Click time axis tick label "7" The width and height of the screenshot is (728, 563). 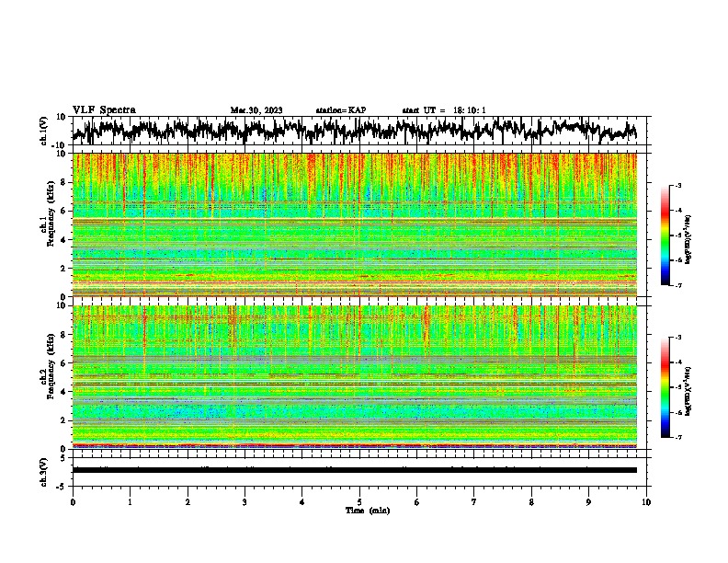click(474, 502)
